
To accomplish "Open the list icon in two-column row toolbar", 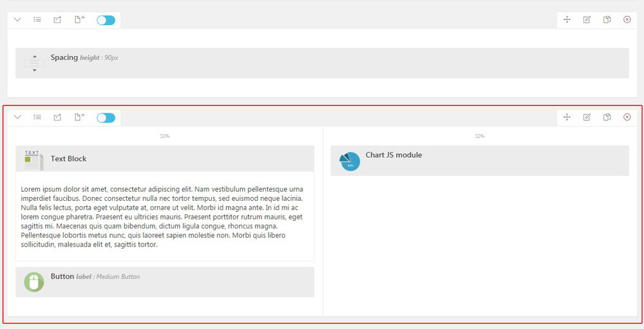I will click(37, 117).
